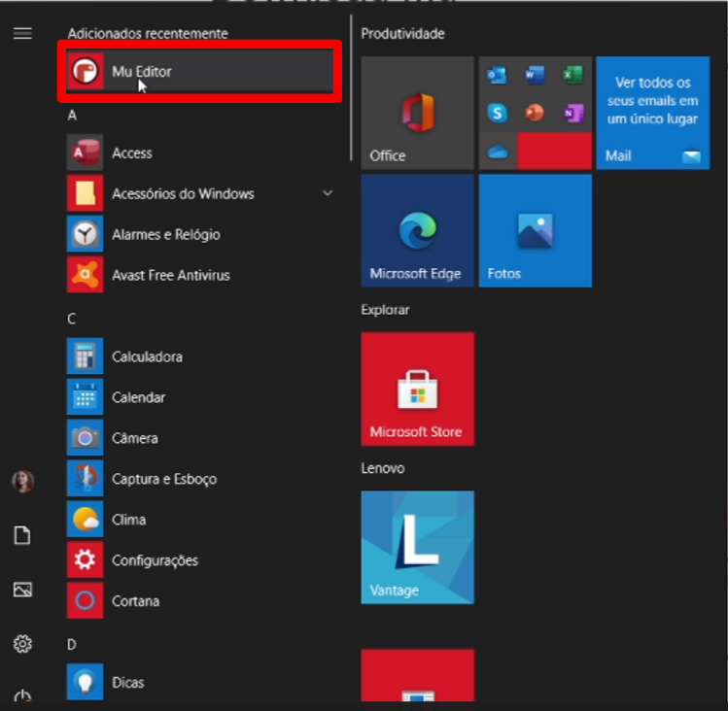Click the Access app icon

85,152
